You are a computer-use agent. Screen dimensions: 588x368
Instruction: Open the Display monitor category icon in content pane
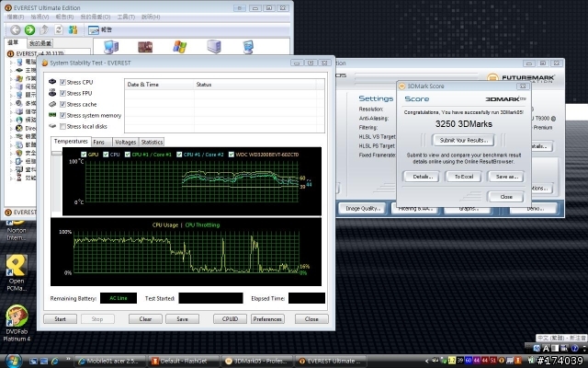coord(248,47)
